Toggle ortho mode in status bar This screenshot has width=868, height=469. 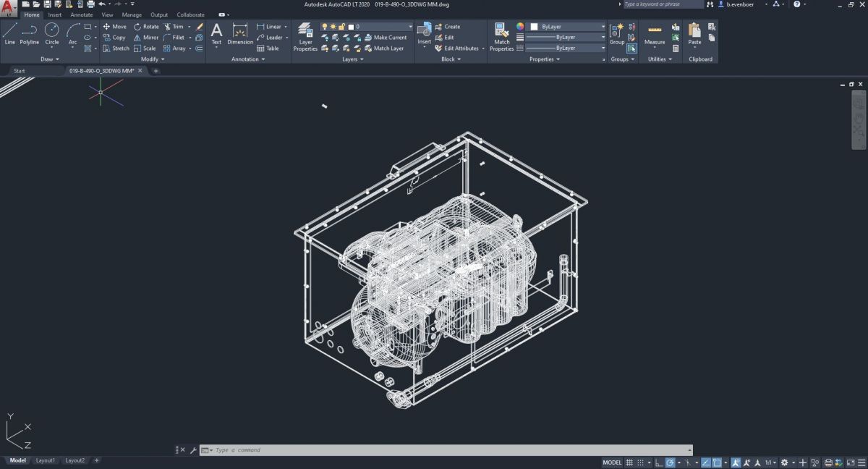658,462
